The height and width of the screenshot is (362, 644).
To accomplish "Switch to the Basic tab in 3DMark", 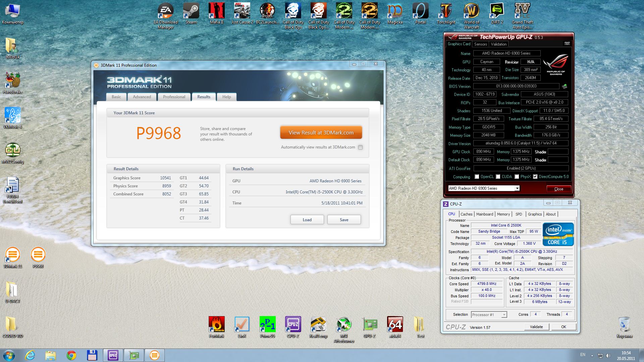I will point(116,97).
